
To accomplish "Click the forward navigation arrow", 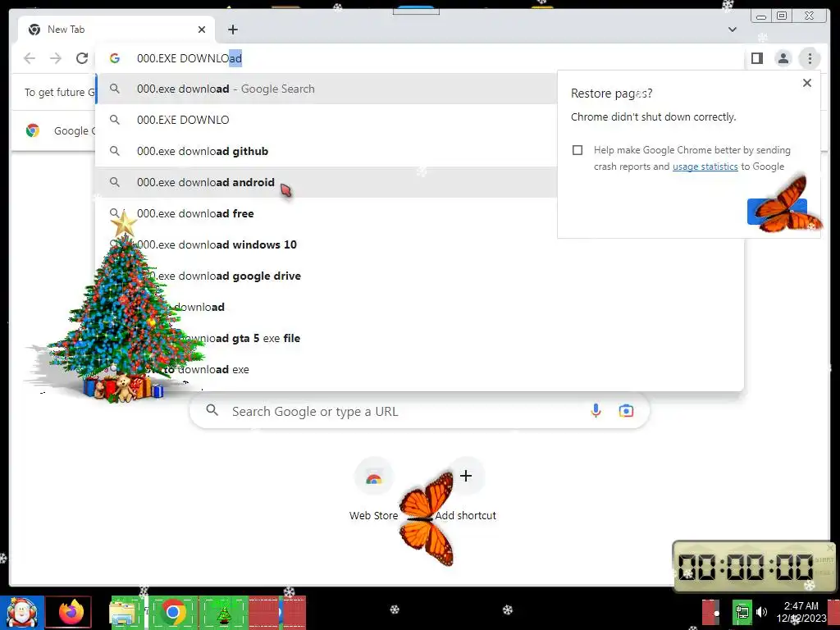I will coord(56,58).
